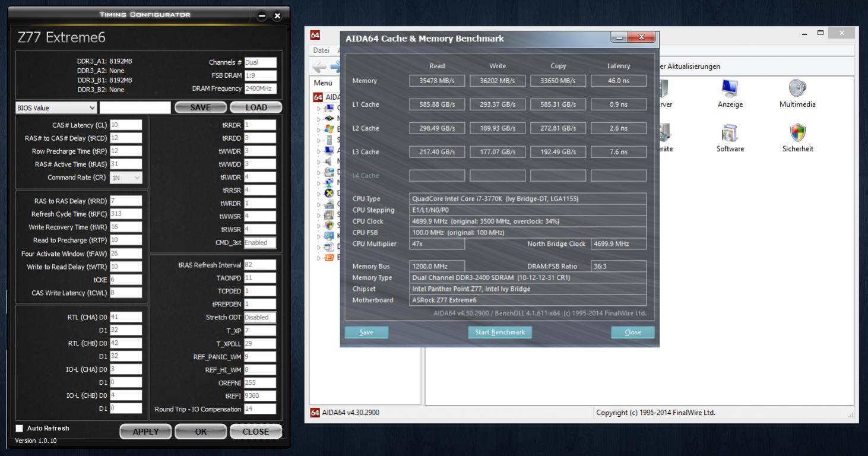Image resolution: width=868 pixels, height=456 pixels.
Task: Open the Sicherheit shield icon in main pane
Action: [x=797, y=133]
